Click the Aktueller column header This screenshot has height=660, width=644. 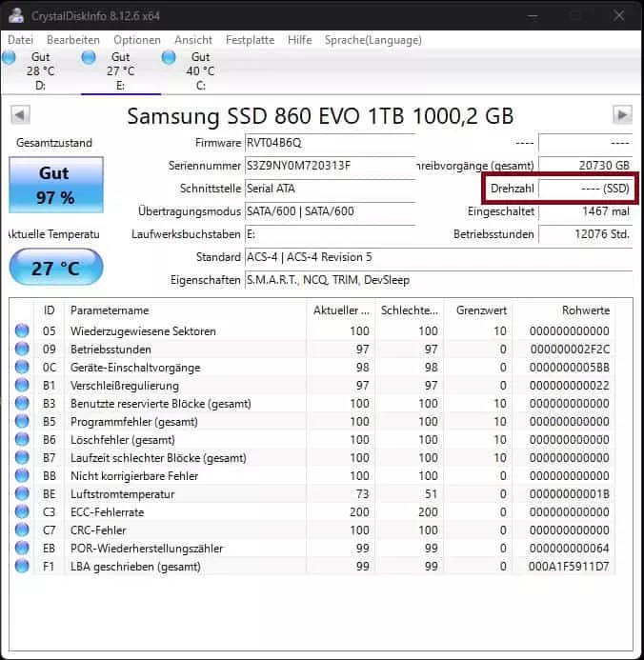[341, 310]
